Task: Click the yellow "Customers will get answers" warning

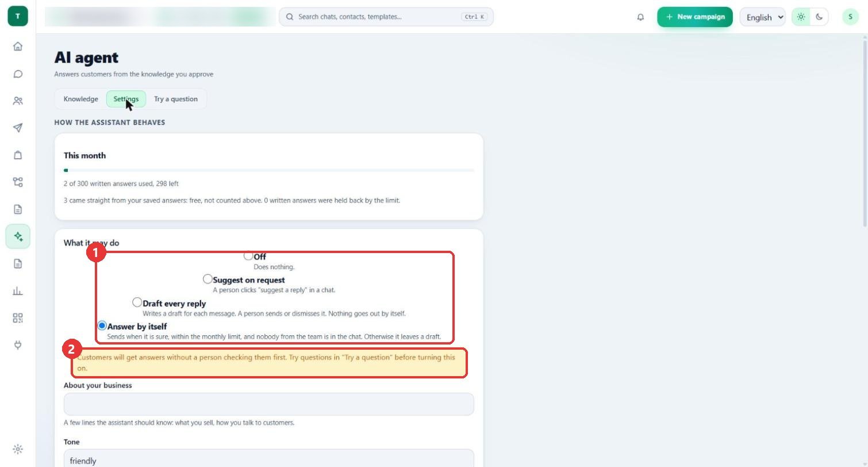Action: tap(269, 363)
